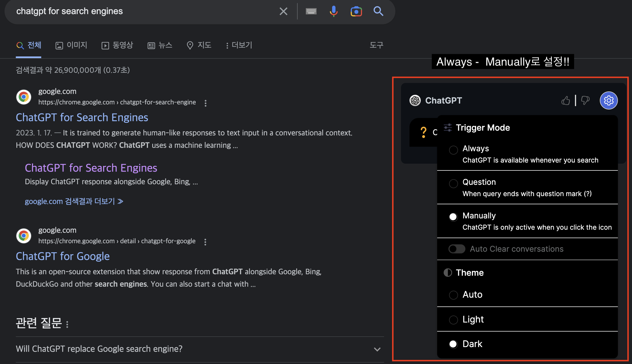
Task: Start voice search with microphone icon
Action: [x=334, y=11]
